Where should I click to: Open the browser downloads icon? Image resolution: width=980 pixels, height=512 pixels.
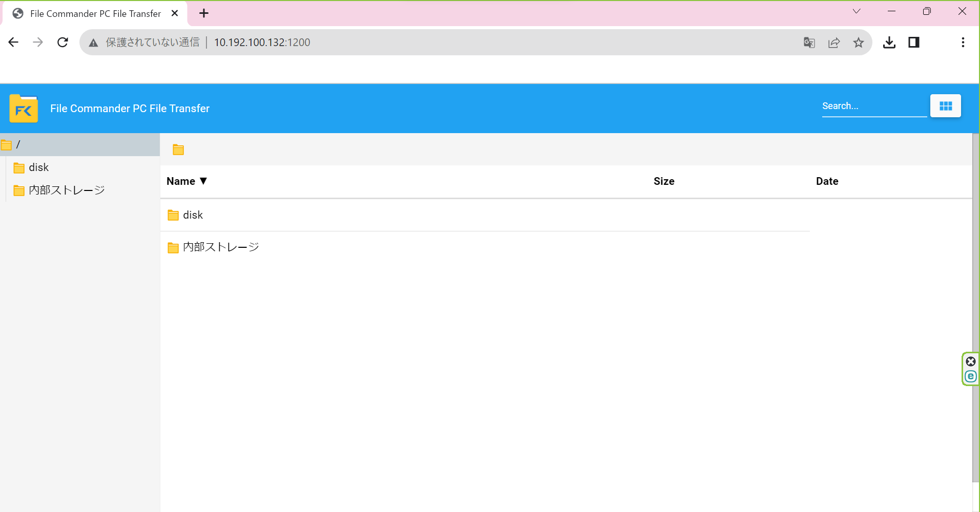click(889, 42)
